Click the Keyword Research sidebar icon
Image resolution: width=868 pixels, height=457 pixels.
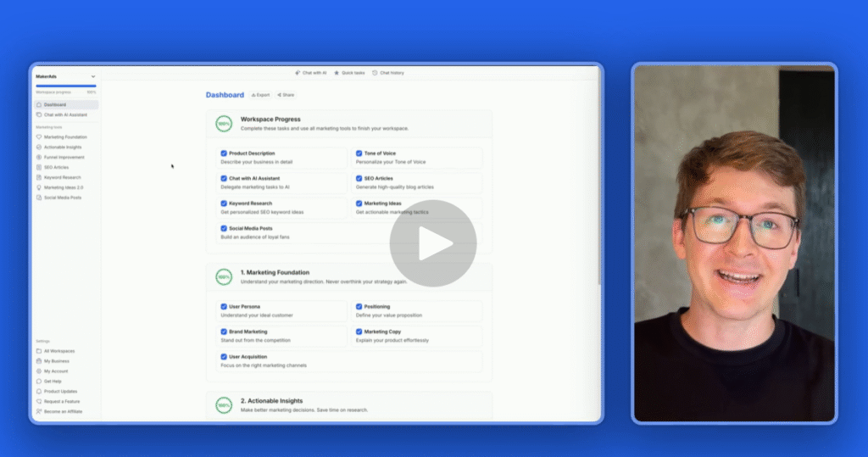(39, 177)
